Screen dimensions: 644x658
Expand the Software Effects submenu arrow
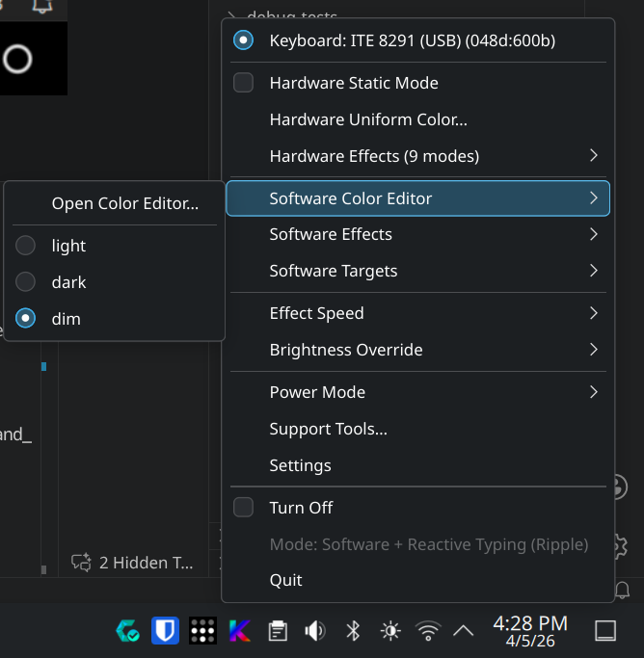coord(593,234)
